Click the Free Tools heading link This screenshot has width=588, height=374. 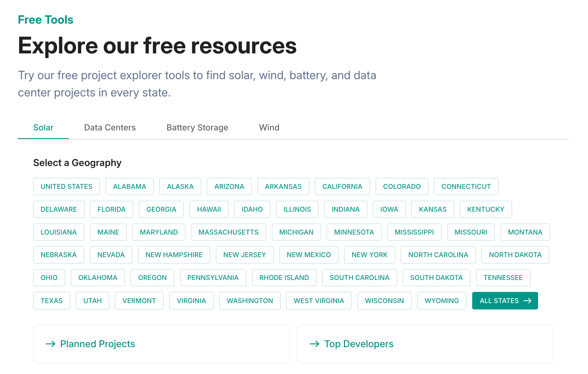(46, 20)
